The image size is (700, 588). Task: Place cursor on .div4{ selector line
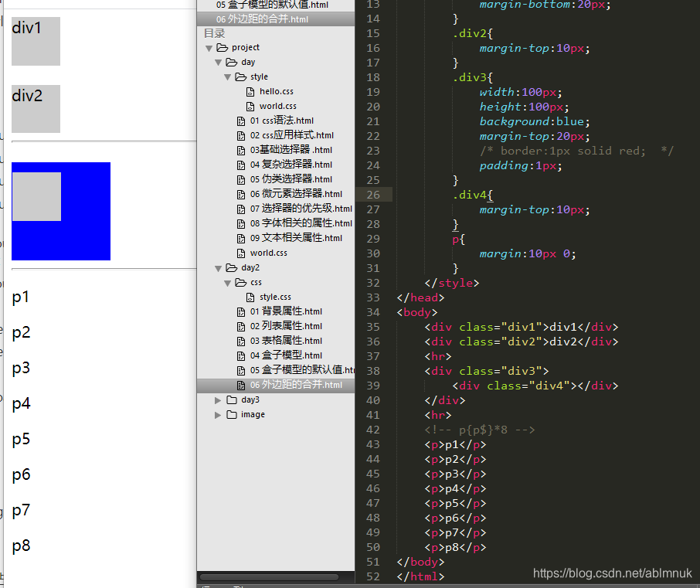pyautogui.click(x=473, y=195)
